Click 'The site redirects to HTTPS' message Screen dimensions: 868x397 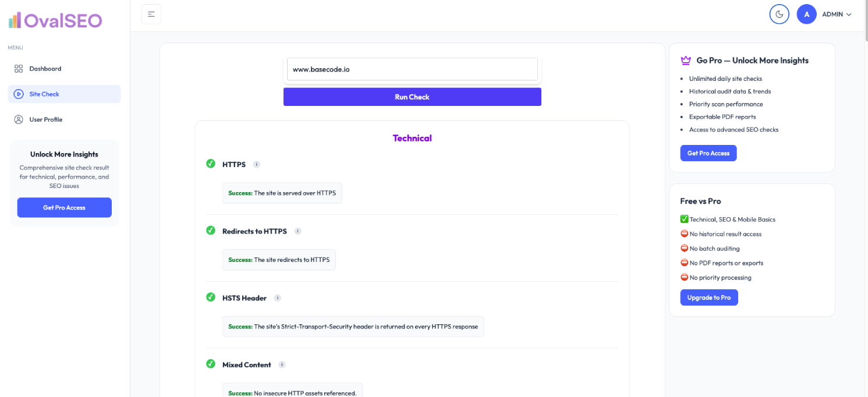coord(279,260)
